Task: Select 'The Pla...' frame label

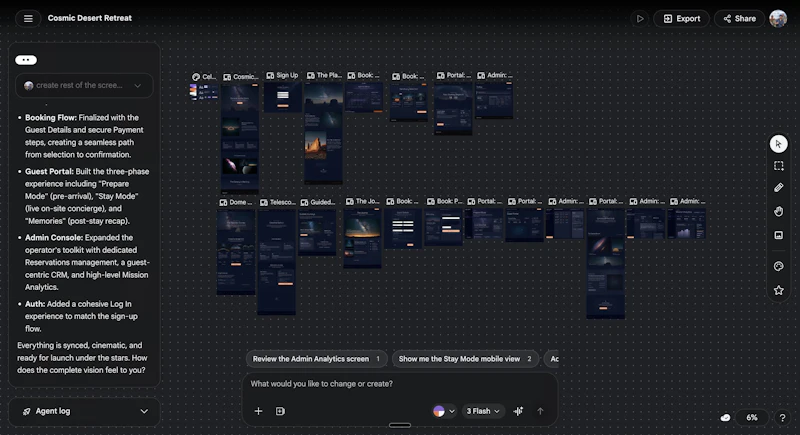Action: click(x=329, y=75)
